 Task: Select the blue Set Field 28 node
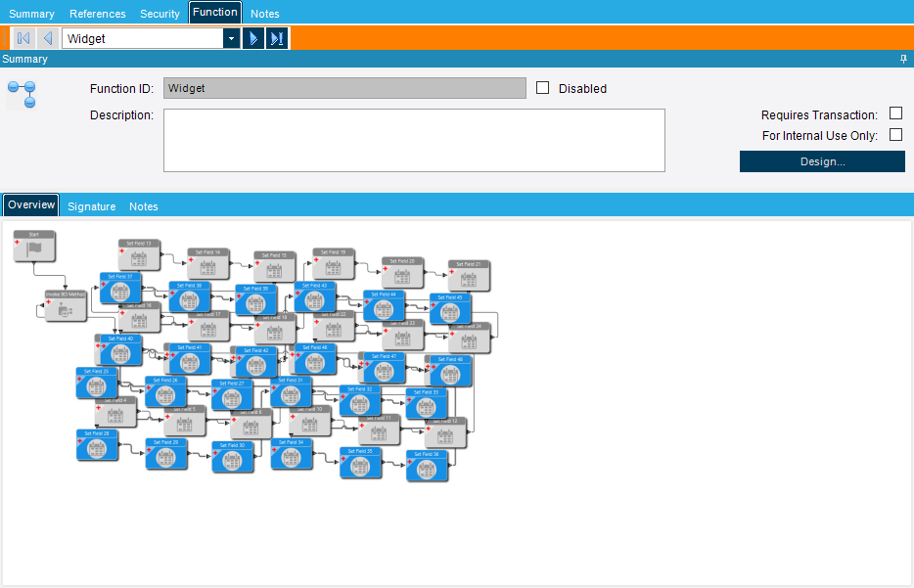(x=97, y=444)
